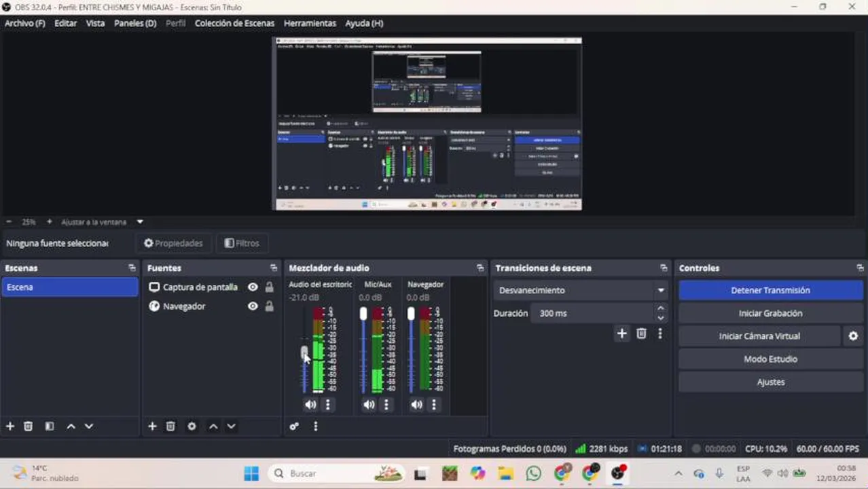The height and width of the screenshot is (489, 868).
Task: Mute Mic/Aux channel speaker
Action: point(369,405)
